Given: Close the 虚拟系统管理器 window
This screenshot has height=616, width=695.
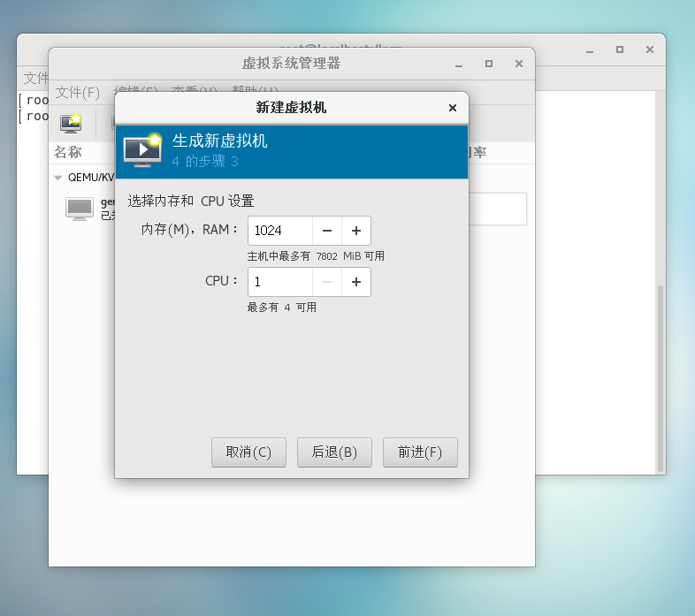Looking at the screenshot, I should [519, 64].
